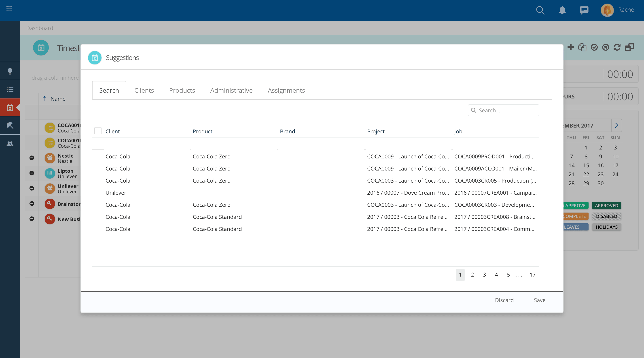
Task: Go to page 4 of suggestions
Action: pyautogui.click(x=496, y=275)
